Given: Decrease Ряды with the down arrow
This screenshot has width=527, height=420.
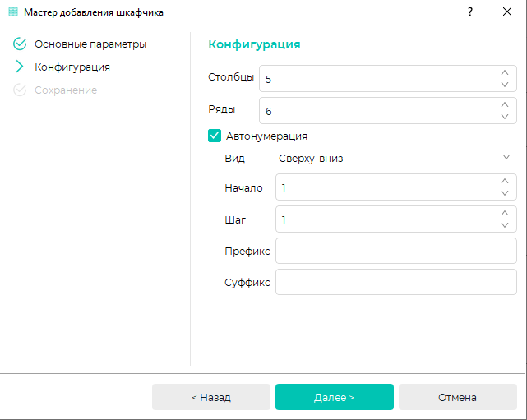Looking at the screenshot, I should click(505, 117).
